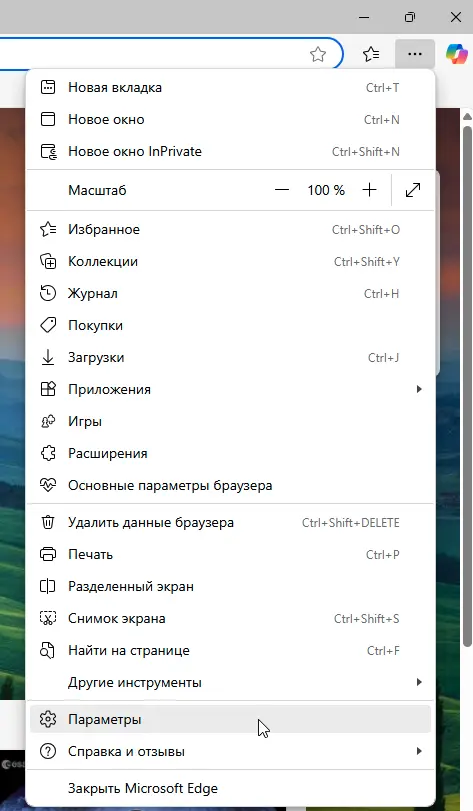Open Расширения extensions entry
This screenshot has width=473, height=811.
[x=231, y=453]
